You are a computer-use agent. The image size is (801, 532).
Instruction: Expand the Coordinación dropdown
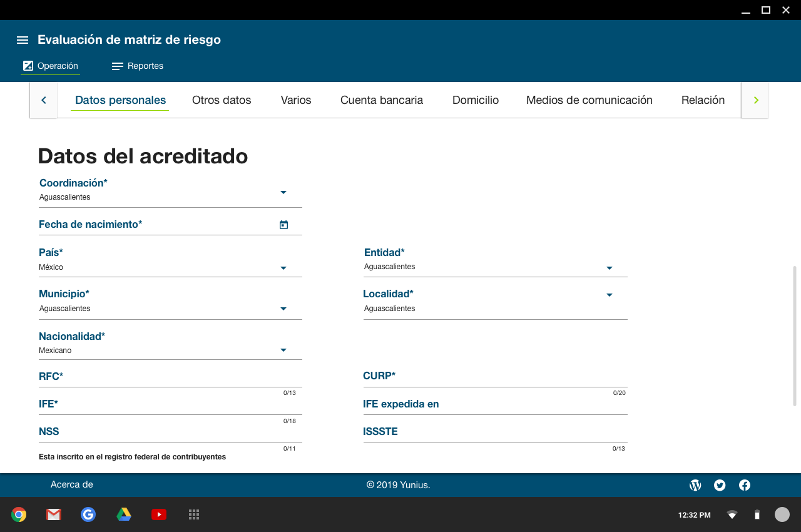point(283,192)
